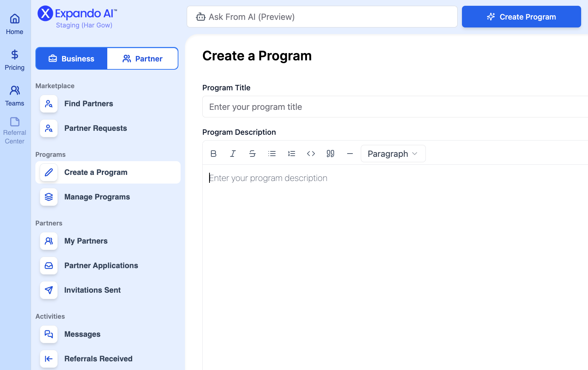Open the Teams section

pos(14,96)
